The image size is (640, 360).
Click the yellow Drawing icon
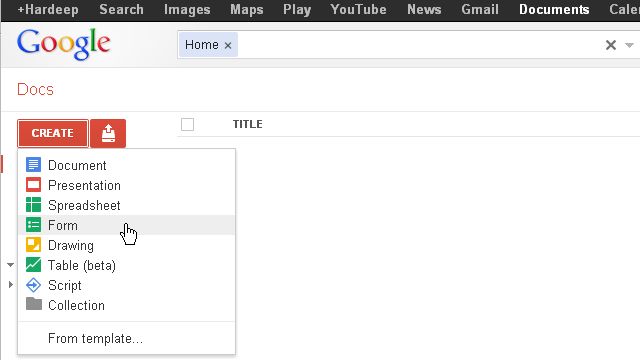[33, 245]
